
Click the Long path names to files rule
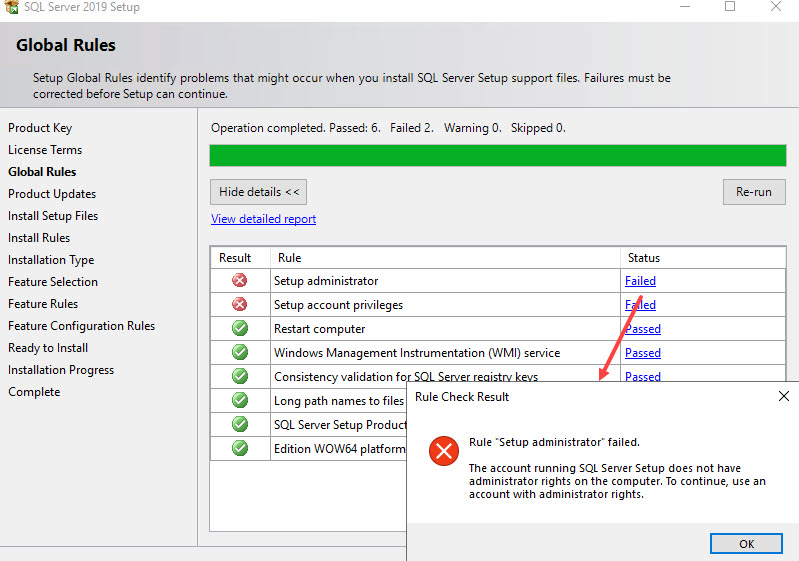click(x=339, y=401)
